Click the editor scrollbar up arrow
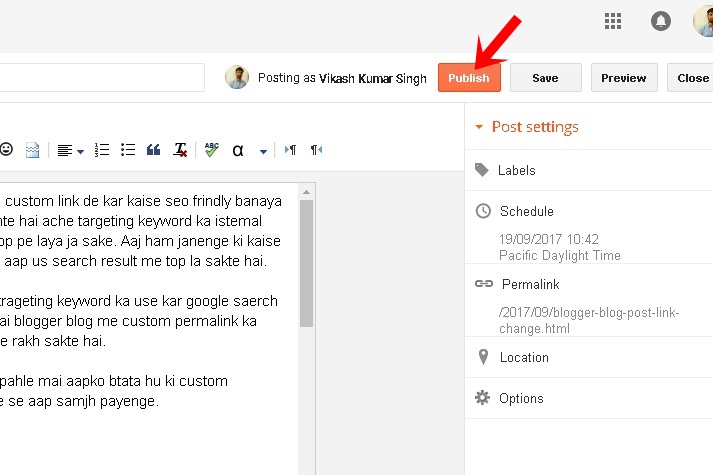 click(306, 192)
